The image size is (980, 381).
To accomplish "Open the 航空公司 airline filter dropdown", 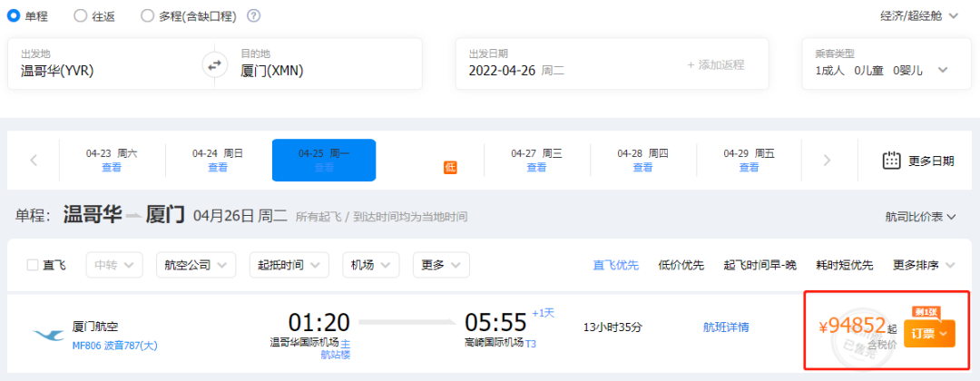I will (195, 265).
